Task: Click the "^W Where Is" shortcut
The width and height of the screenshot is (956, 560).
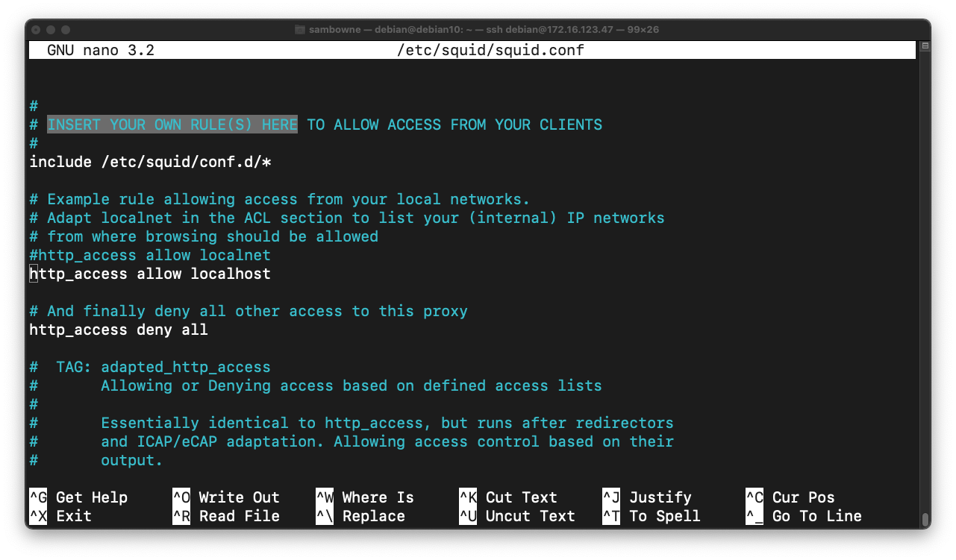Action: [x=365, y=497]
